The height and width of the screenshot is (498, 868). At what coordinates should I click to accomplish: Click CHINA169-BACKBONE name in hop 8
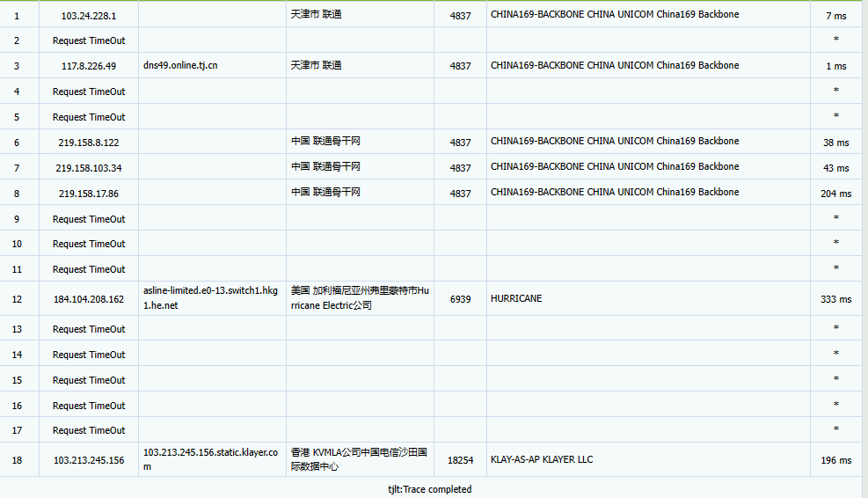pos(615,192)
